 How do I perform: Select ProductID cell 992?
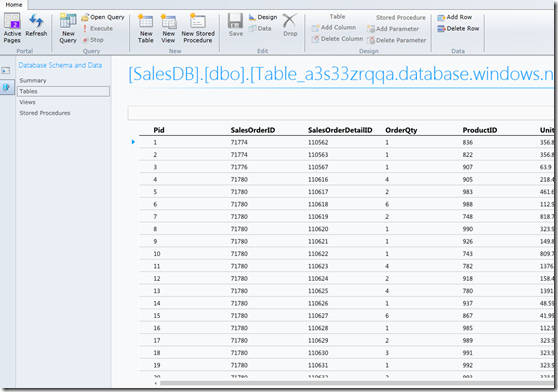tap(468, 365)
